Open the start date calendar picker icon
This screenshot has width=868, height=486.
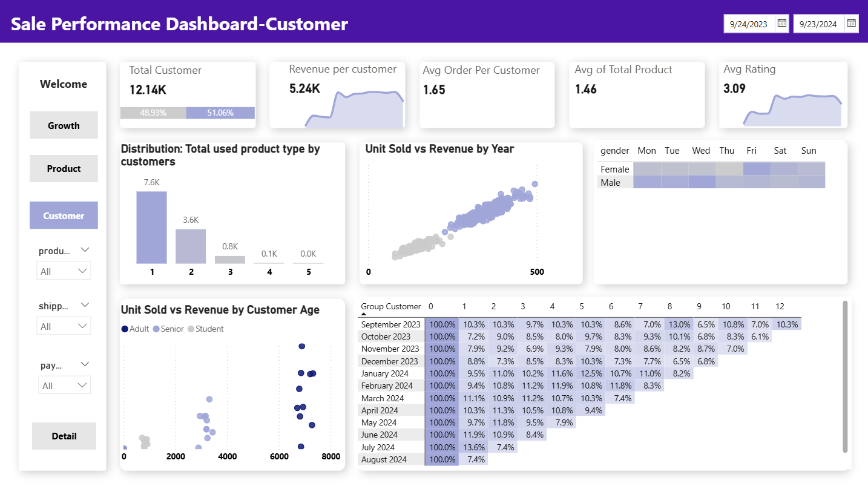781,24
